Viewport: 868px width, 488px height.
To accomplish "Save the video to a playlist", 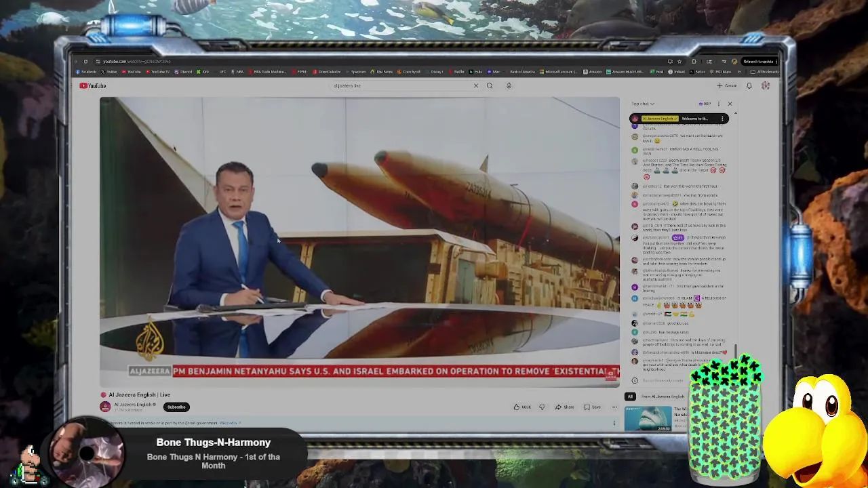I will (x=593, y=407).
